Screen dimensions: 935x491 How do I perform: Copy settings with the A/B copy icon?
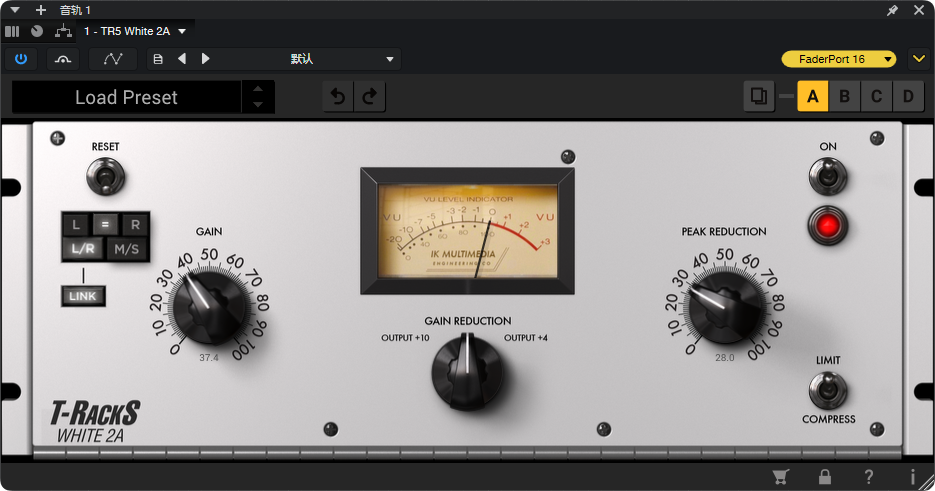tap(759, 96)
